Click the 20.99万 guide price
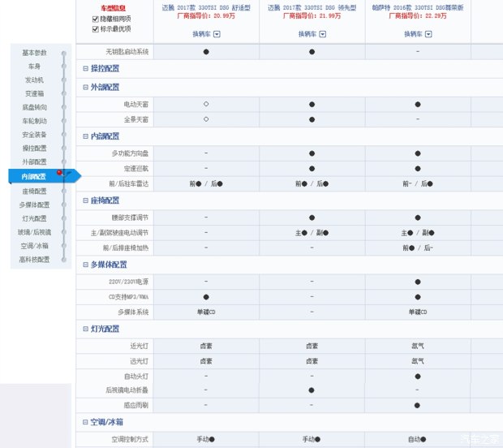Viewport: 503px width, 448px height. [x=224, y=15]
